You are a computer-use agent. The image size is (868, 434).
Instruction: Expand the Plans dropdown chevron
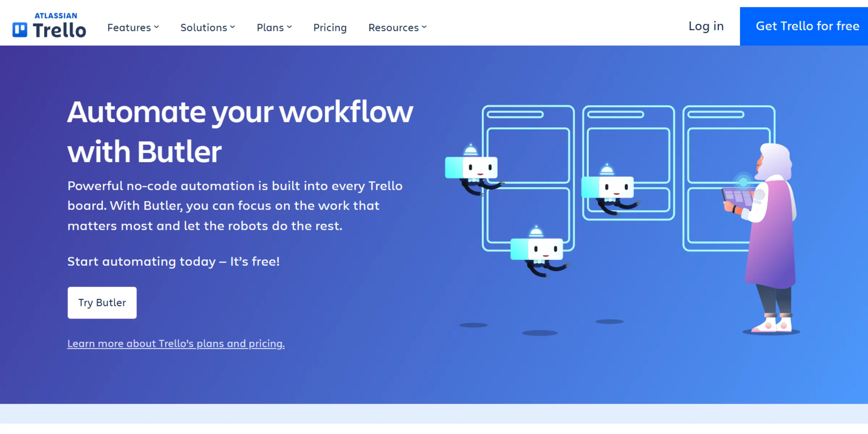tap(289, 27)
